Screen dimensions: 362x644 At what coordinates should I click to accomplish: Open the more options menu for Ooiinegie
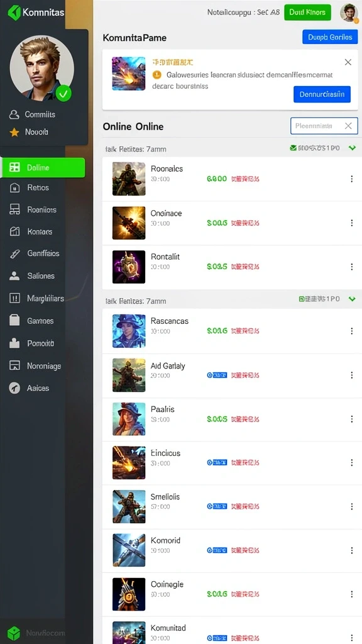pyautogui.click(x=352, y=594)
